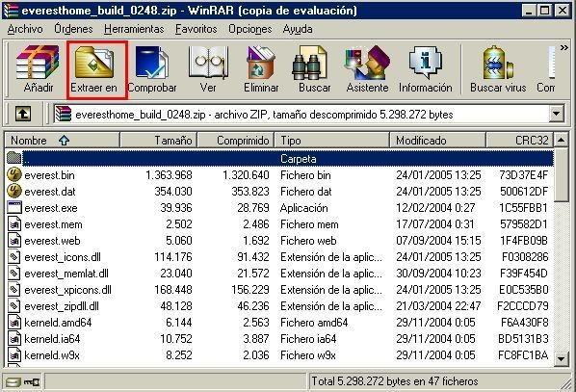The height and width of the screenshot is (392, 576).
Task: Open the Favoritos menu
Action: click(x=196, y=29)
